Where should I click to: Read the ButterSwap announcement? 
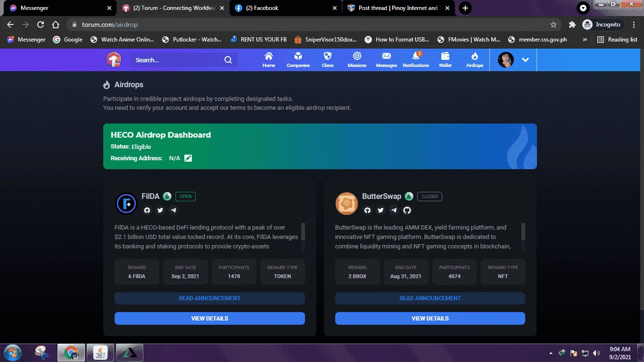(x=430, y=298)
